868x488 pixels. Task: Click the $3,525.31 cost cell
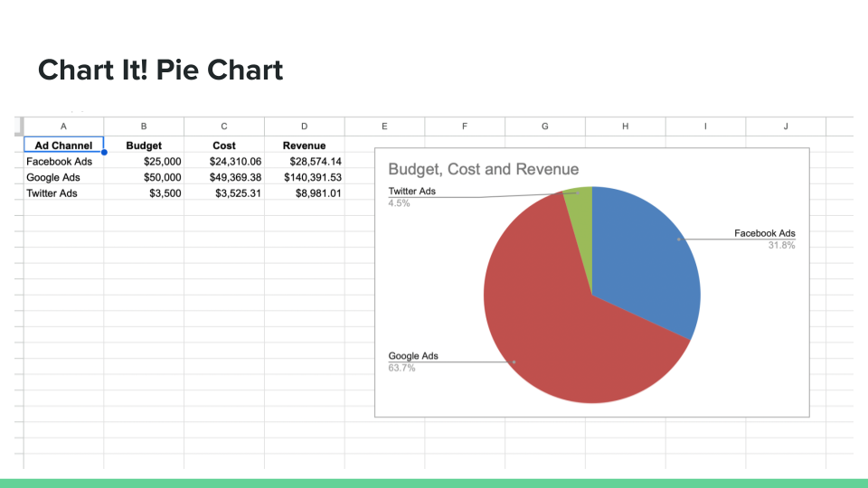click(224, 193)
